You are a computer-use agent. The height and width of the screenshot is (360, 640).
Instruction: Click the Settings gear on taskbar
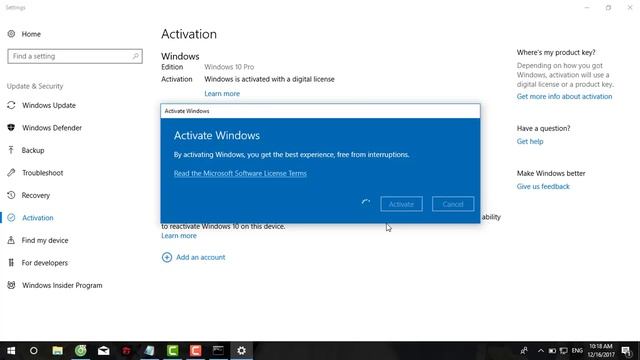242,351
